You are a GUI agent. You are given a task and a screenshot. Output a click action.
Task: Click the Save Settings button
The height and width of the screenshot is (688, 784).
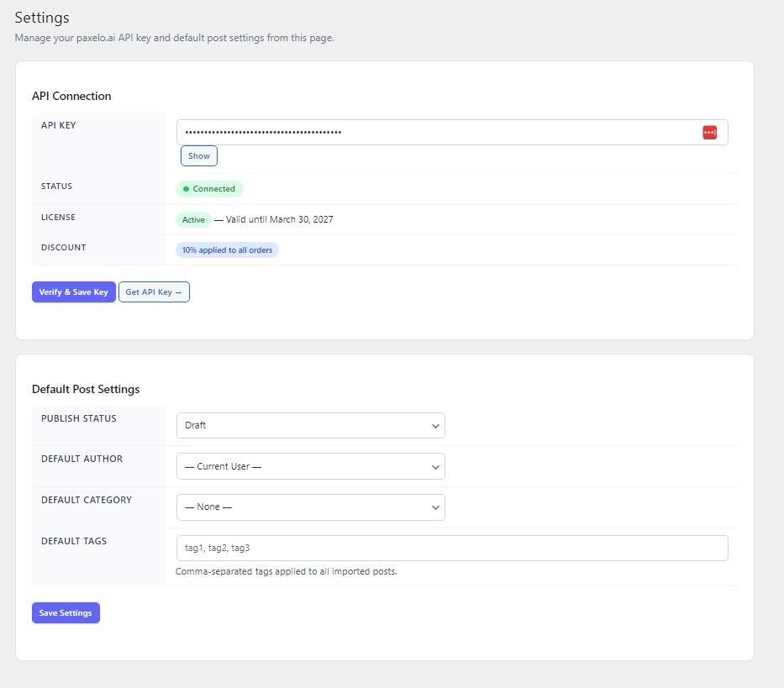coord(66,612)
